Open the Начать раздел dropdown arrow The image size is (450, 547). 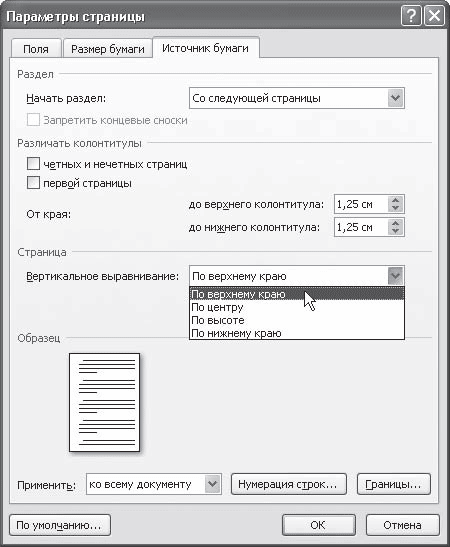pos(395,98)
